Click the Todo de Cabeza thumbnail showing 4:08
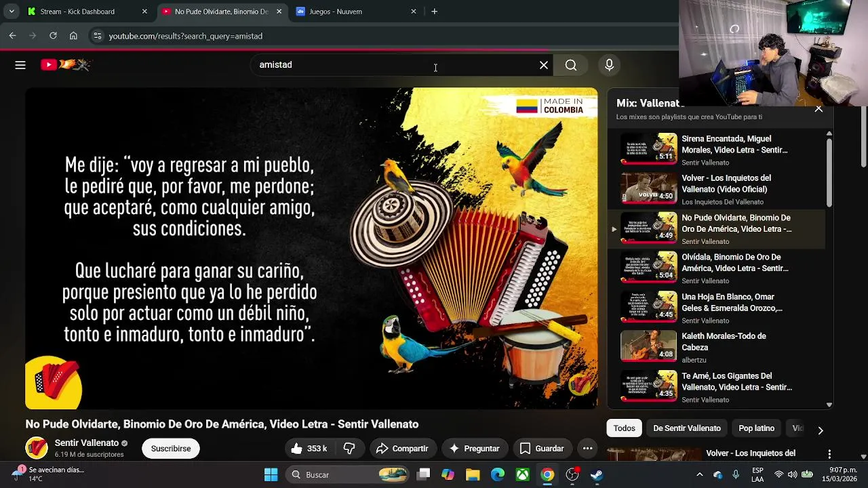The image size is (868, 488). (649, 347)
